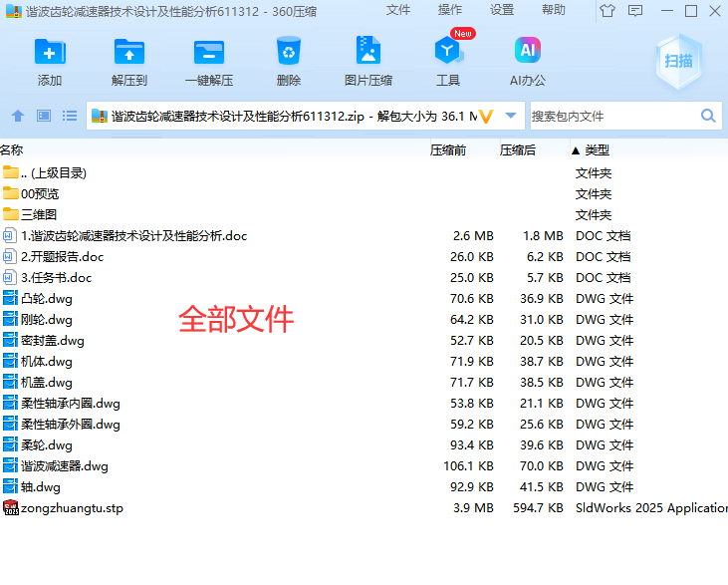Select the 三维图 folder icon
This screenshot has height=585, width=728.
pos(11,214)
